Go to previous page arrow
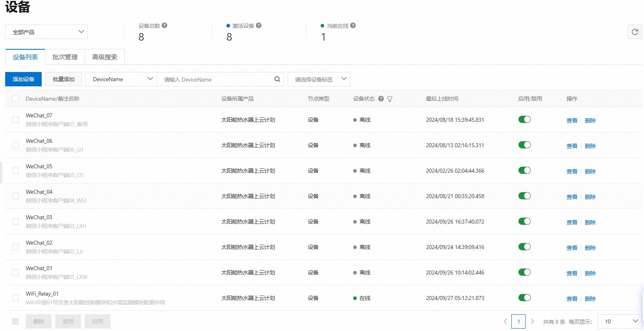The width and height of the screenshot is (644, 331). tap(505, 321)
